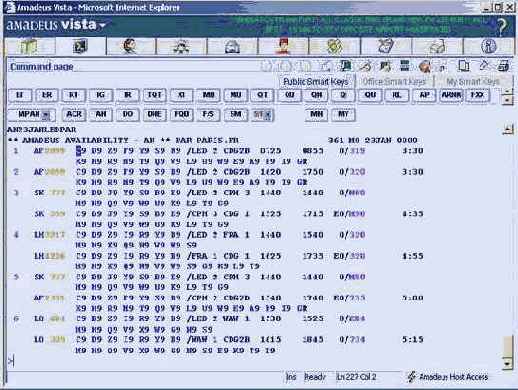The height and width of the screenshot is (390, 518).
Task: Open the customer profile head icon tab
Action: click(130, 46)
